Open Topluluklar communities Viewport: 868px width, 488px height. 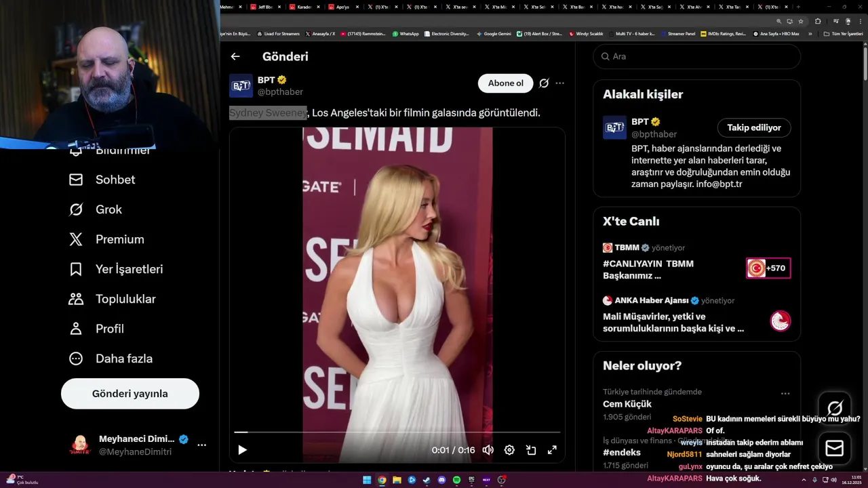tap(112, 299)
